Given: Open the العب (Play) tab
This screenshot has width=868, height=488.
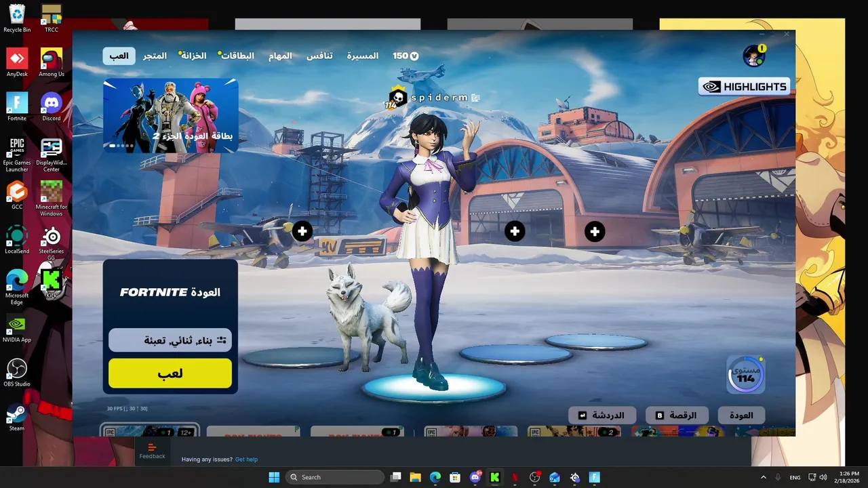Looking at the screenshot, I should (119, 56).
